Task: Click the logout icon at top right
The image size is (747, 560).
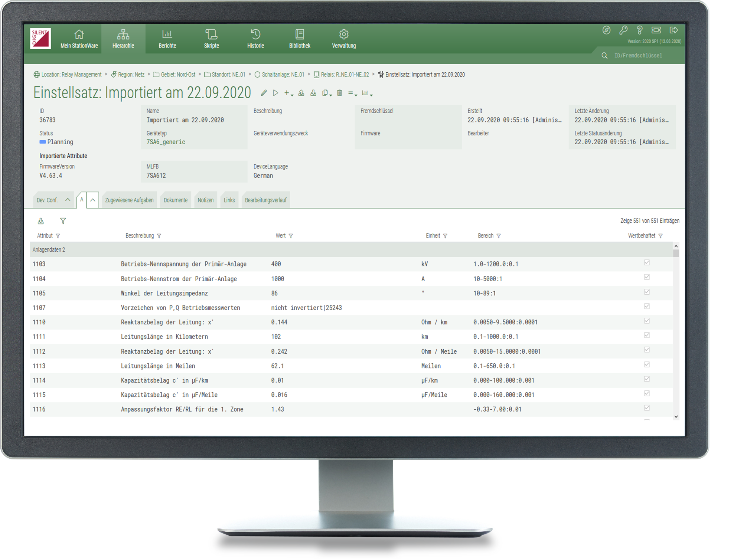Action: (673, 30)
